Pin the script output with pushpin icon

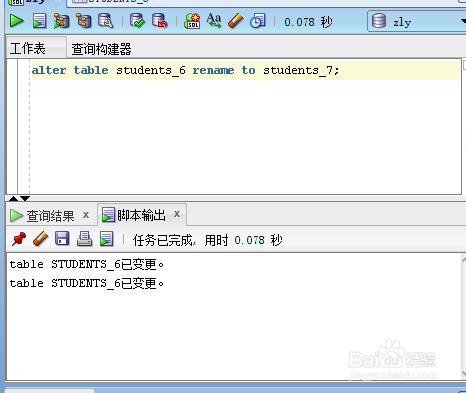pyautogui.click(x=19, y=239)
